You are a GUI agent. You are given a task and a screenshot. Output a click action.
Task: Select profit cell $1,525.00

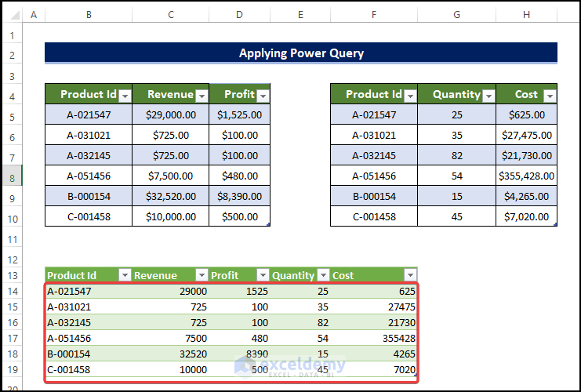239,114
